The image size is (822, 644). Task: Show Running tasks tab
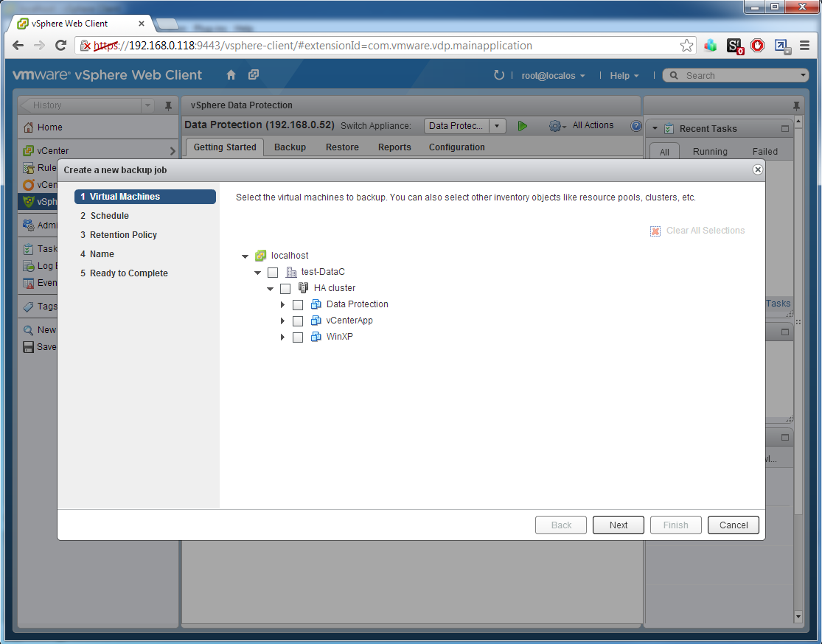coord(710,152)
